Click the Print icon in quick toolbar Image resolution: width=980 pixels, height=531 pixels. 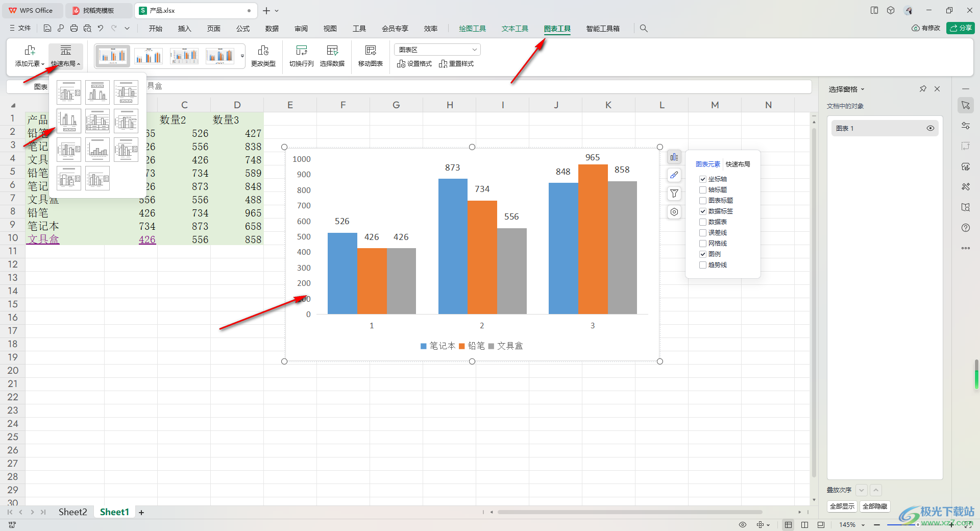pos(74,29)
